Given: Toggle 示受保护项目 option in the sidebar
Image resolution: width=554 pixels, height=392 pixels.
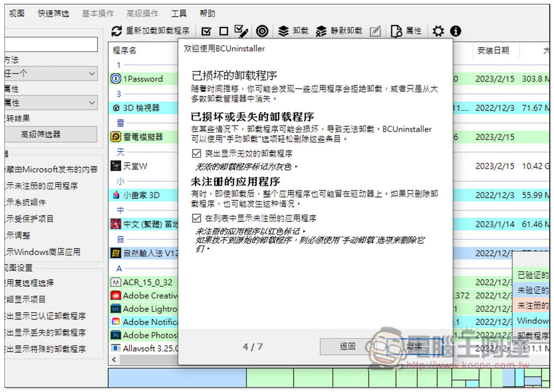Looking at the screenshot, I should click(x=29, y=219).
